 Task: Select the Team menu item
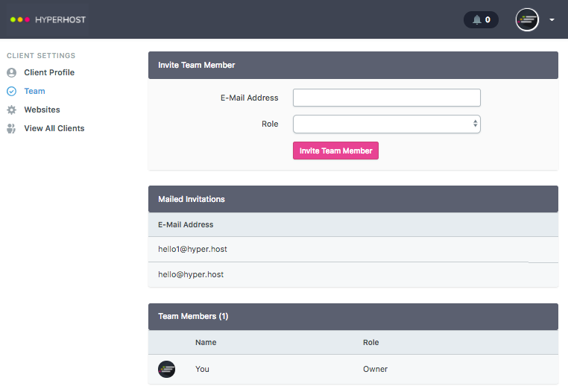coord(35,92)
